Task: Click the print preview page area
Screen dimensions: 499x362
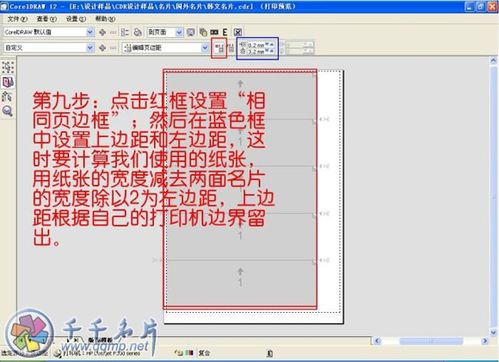Action: pos(253,197)
